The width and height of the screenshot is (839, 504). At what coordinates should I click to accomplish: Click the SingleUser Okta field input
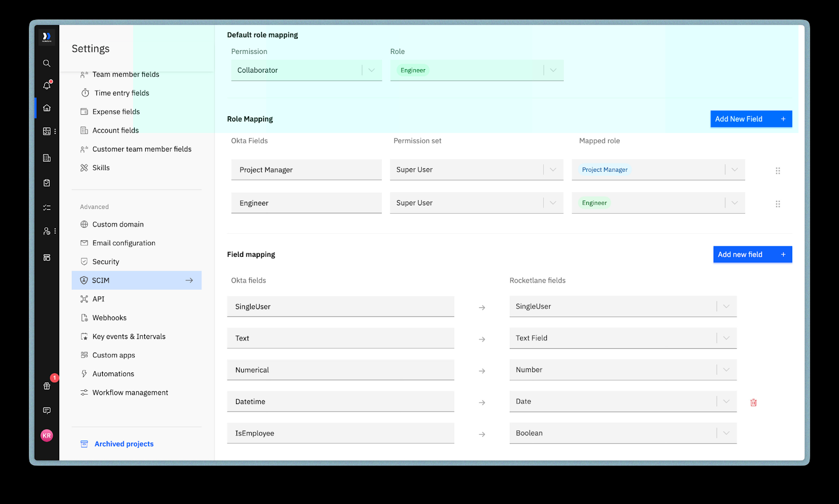340,306
